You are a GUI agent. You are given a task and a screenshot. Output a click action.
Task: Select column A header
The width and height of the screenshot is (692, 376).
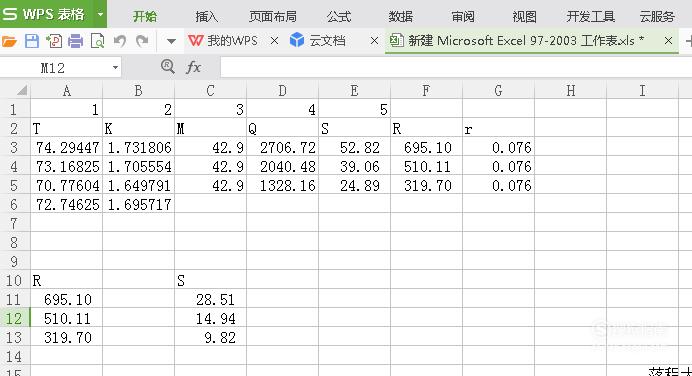67,90
